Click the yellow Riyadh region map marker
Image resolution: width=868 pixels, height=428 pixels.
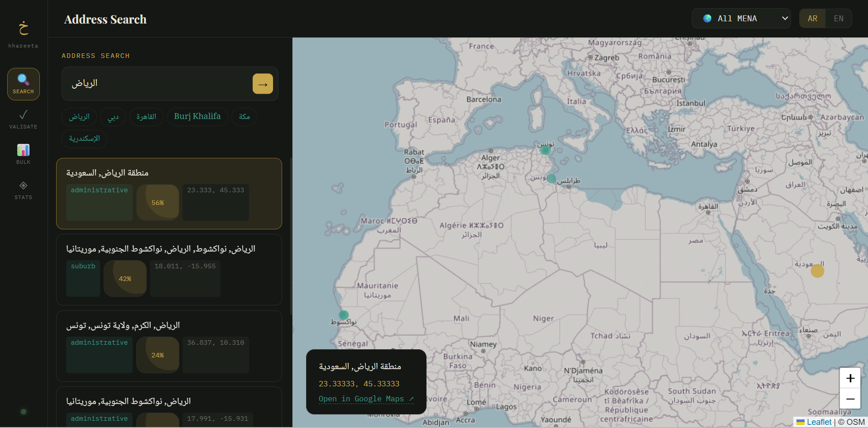pyautogui.click(x=817, y=271)
